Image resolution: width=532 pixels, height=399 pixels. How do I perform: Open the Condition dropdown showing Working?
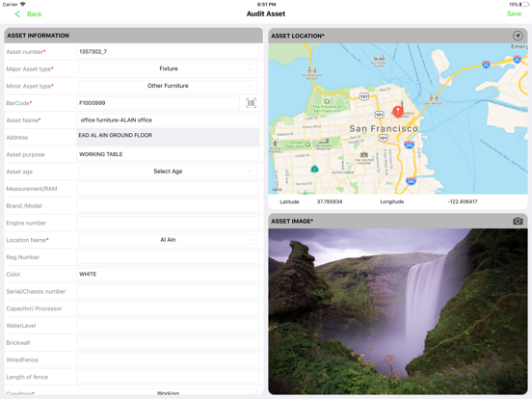click(168, 393)
